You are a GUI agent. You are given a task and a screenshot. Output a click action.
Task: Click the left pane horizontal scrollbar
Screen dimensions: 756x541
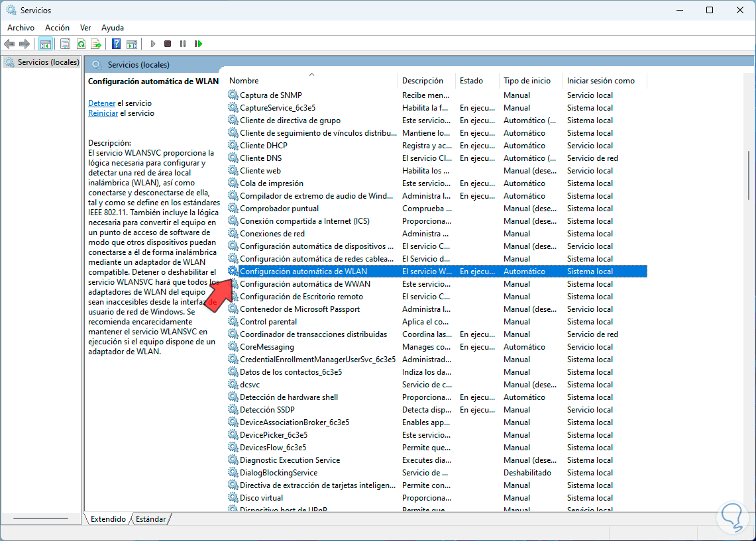(x=41, y=518)
